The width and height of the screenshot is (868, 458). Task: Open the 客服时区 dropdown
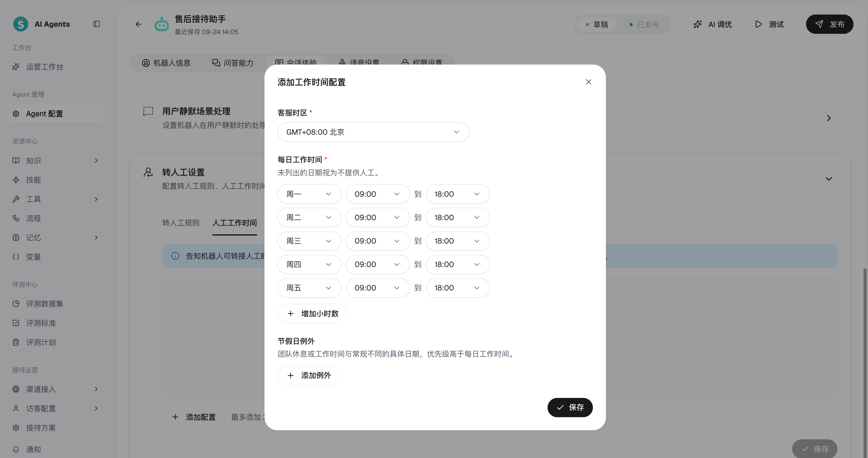tap(373, 132)
